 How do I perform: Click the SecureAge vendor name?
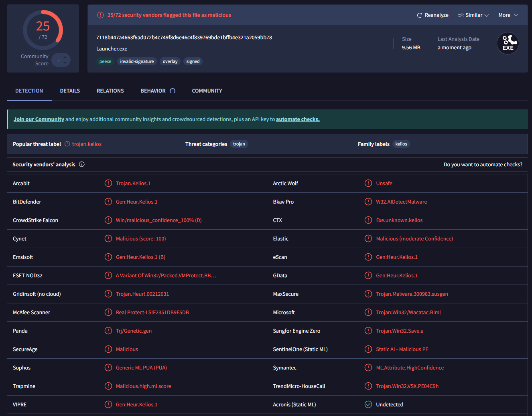click(x=25, y=349)
